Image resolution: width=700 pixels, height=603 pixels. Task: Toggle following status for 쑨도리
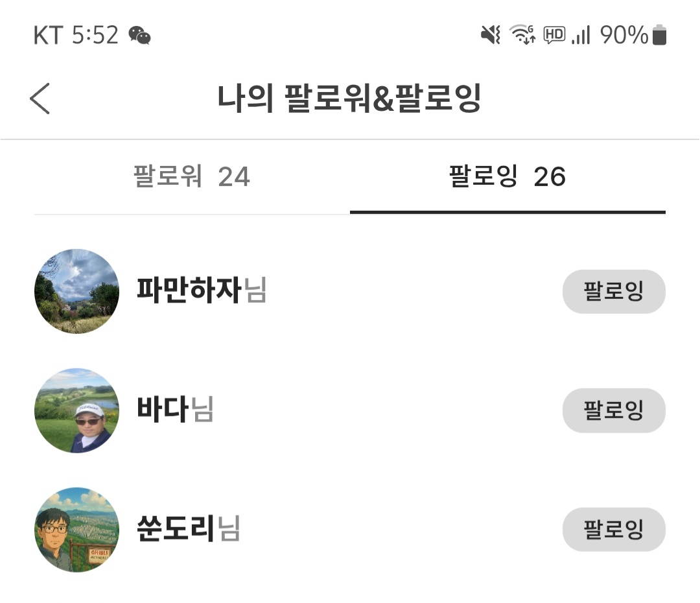click(x=613, y=529)
